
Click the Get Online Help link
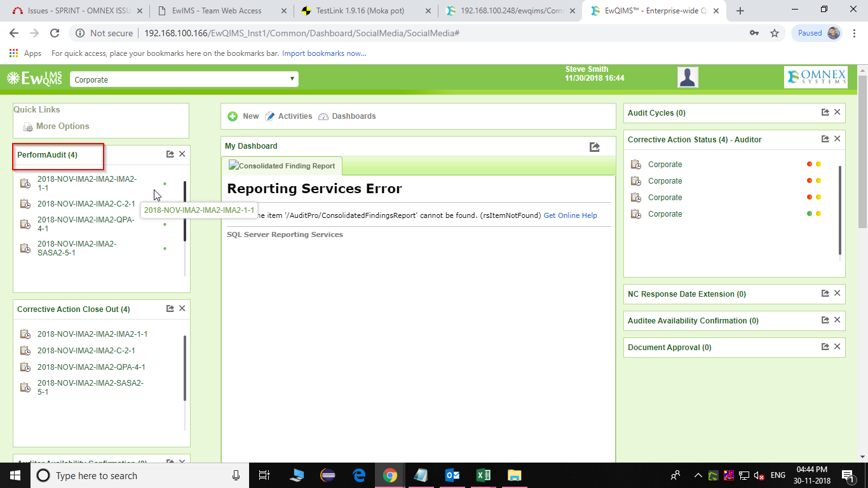pos(570,215)
